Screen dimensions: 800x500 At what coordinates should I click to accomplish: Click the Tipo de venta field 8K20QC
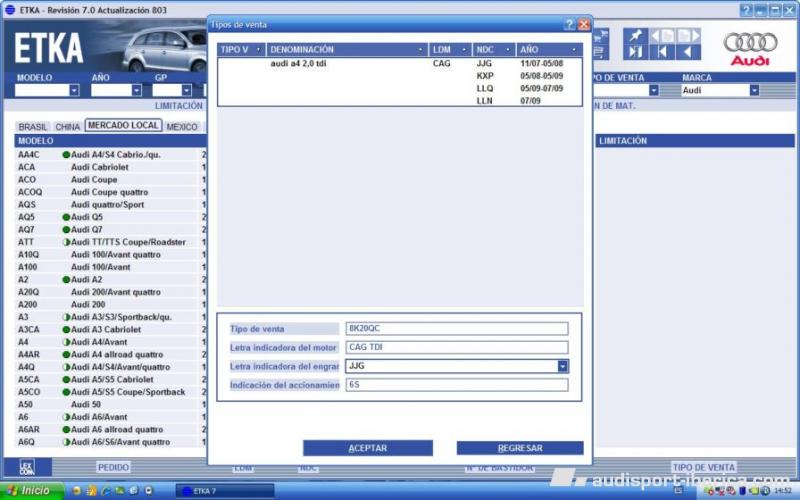point(457,329)
